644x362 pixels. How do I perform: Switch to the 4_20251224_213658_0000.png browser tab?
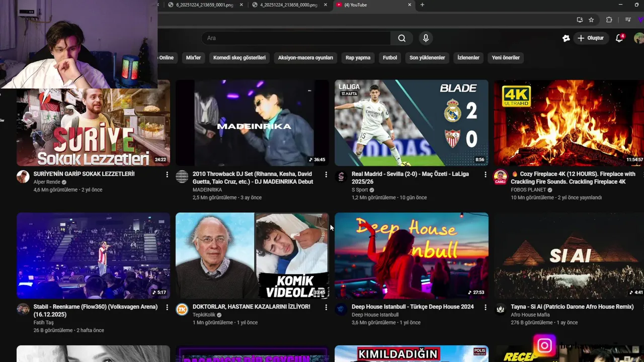point(289,5)
